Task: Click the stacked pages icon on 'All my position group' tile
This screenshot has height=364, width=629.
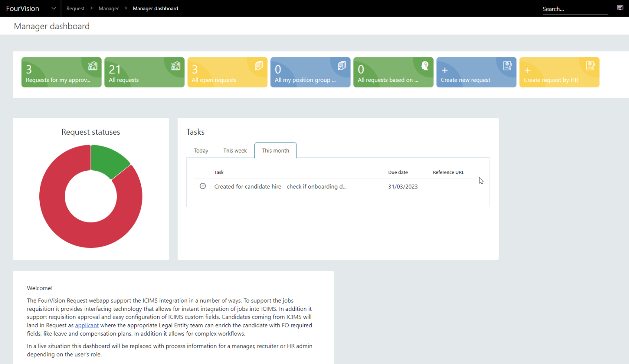Action: [342, 65]
